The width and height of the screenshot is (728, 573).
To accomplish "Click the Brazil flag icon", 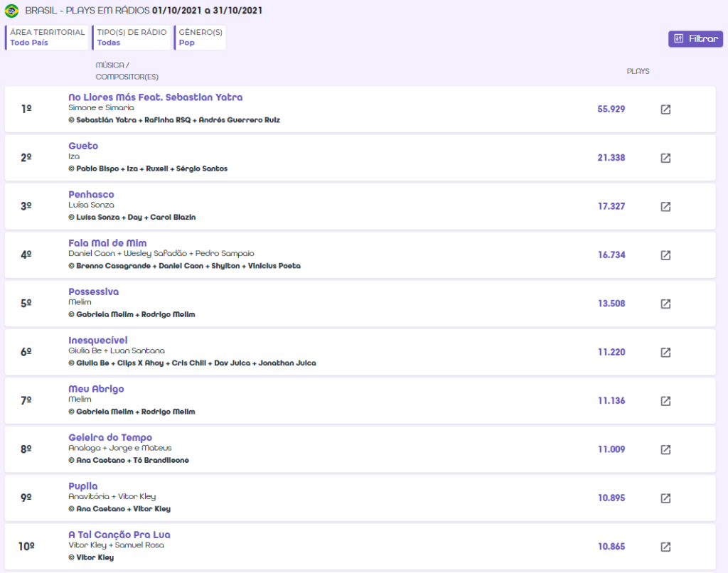I will click(11, 11).
